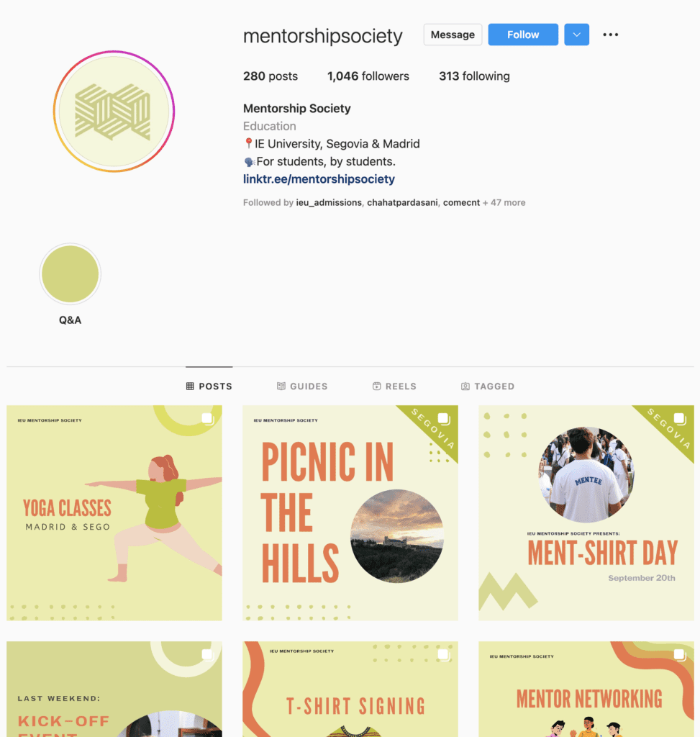The height and width of the screenshot is (737, 700).
Task: Click the carousel icon on Yoga Classes post
Action: (208, 418)
